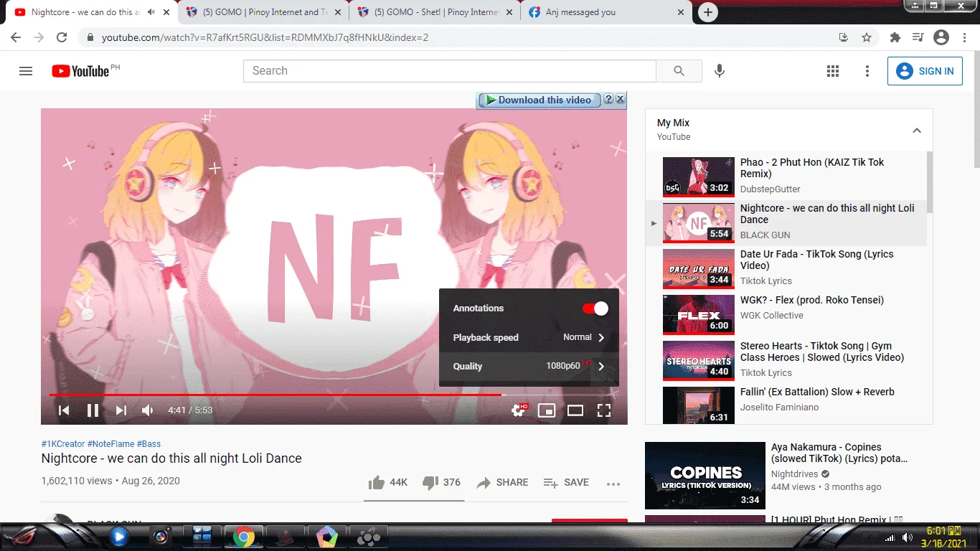Open the #Bass hashtag link
Screen dimensions: 980x551
149,444
